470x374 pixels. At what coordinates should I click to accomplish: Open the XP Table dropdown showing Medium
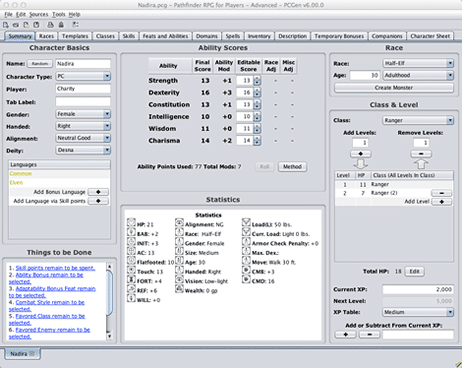click(418, 312)
